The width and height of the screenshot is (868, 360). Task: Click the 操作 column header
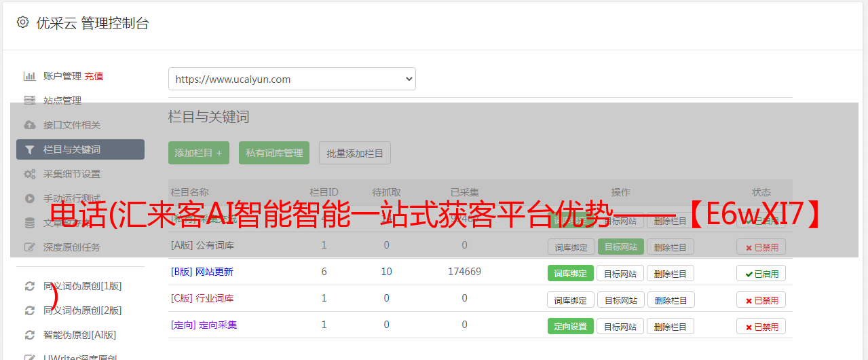pos(620,192)
